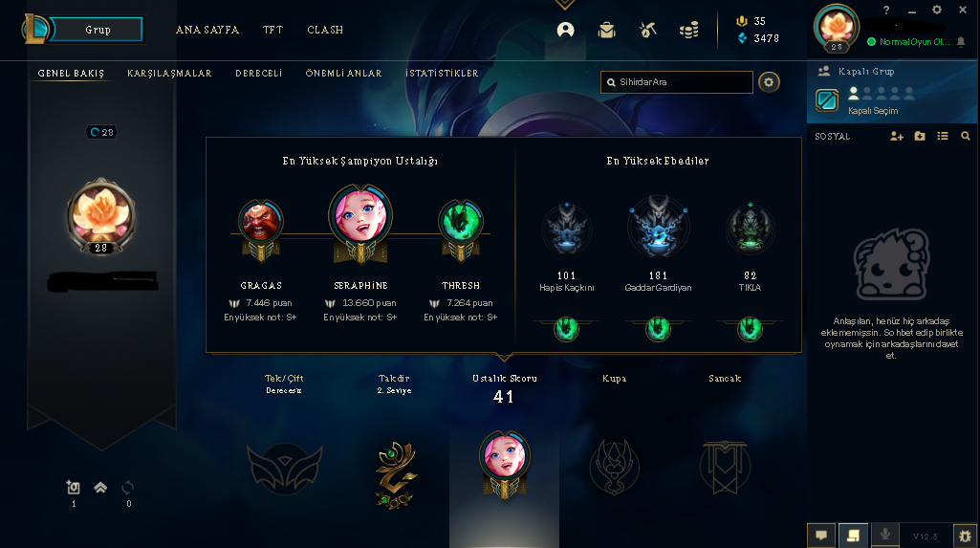The image size is (980, 548).
Task: Open the profile icon in top navigation
Action: 565,30
